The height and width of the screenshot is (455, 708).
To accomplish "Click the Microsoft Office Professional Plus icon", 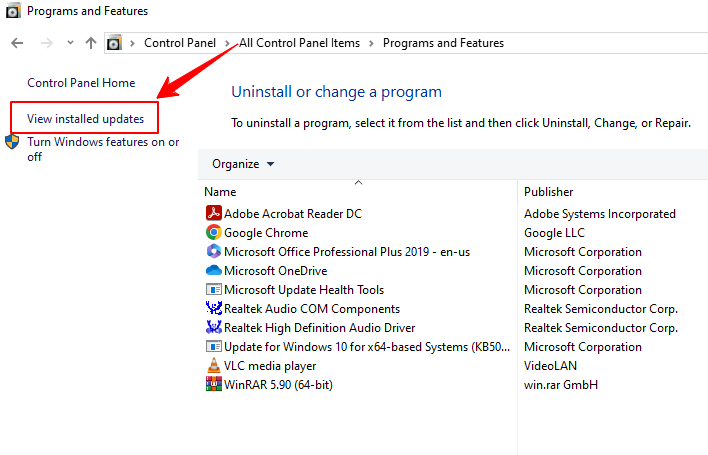I will click(213, 252).
